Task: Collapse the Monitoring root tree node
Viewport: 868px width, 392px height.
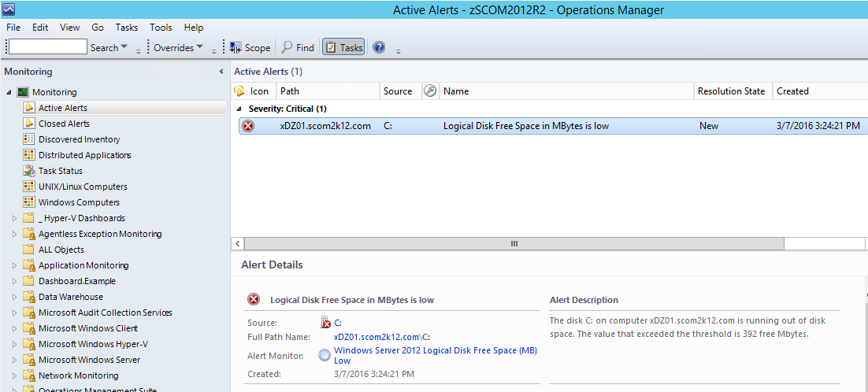Action: [9, 92]
